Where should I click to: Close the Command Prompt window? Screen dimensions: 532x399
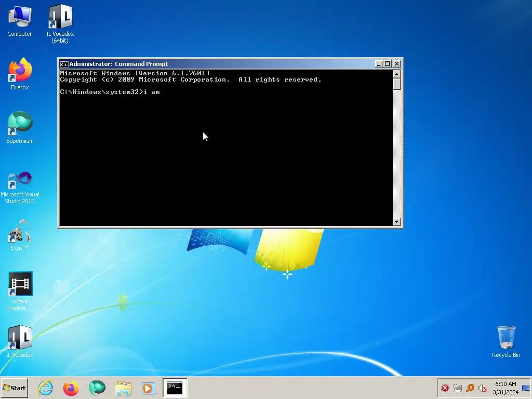pos(396,64)
